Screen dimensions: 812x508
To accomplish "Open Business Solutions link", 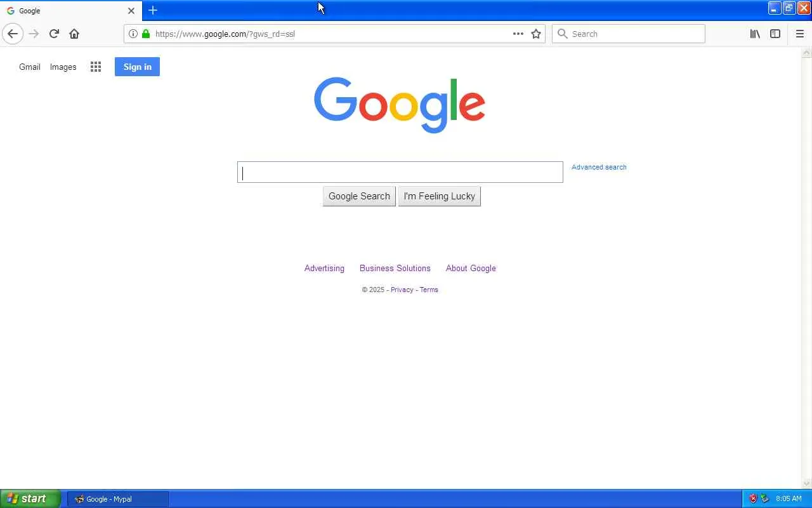I will point(395,268).
